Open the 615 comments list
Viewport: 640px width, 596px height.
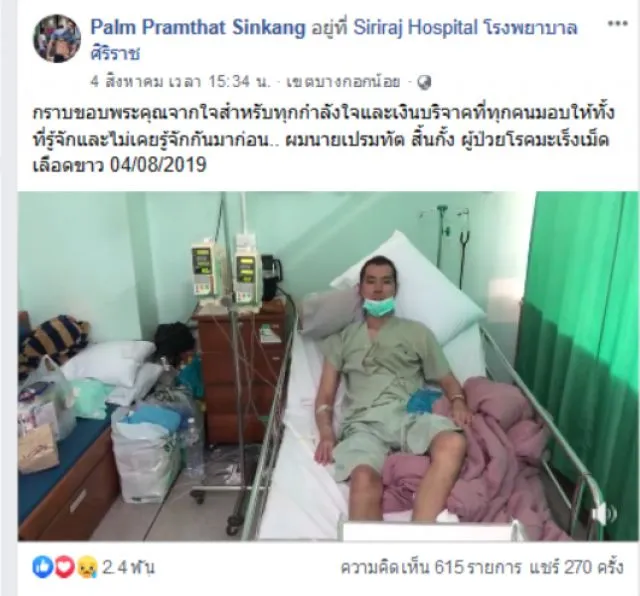pyautogui.click(x=431, y=567)
